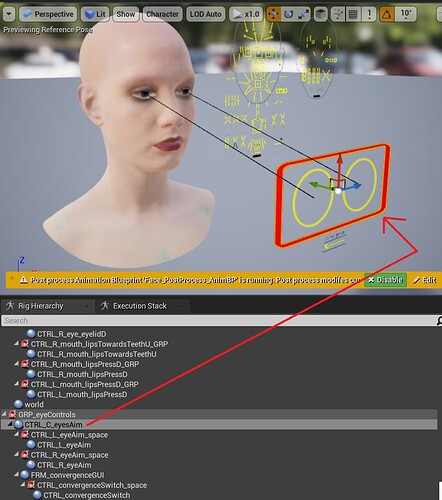Image resolution: width=442 pixels, height=500 pixels.
Task: Collapse CTRL_R_mouth_lipsTowardsTeethU_GRP
Action: (16, 343)
